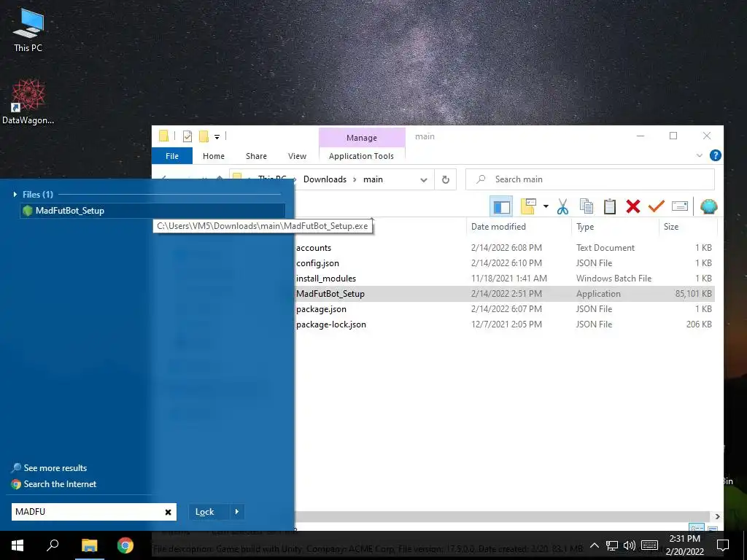Open taskbar search magnifier

point(53,545)
